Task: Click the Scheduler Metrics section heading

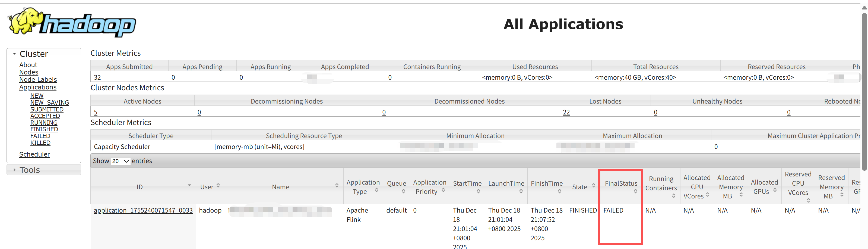Action: tap(121, 123)
